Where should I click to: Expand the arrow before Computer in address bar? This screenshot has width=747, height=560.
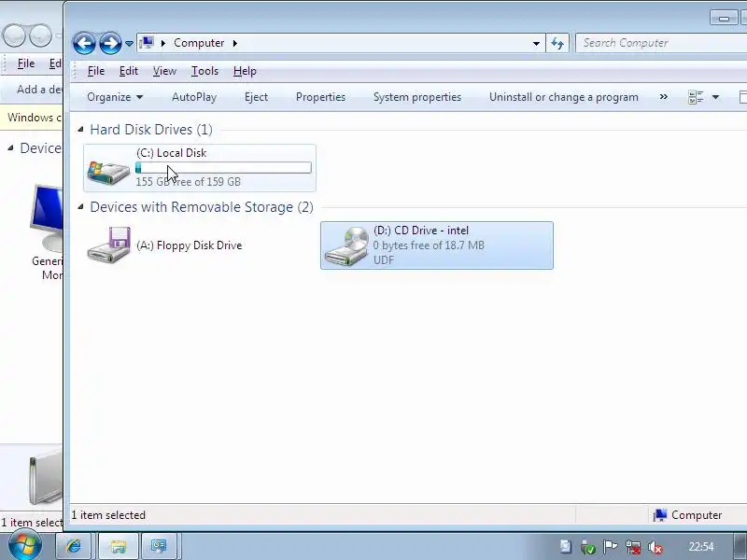(x=162, y=43)
